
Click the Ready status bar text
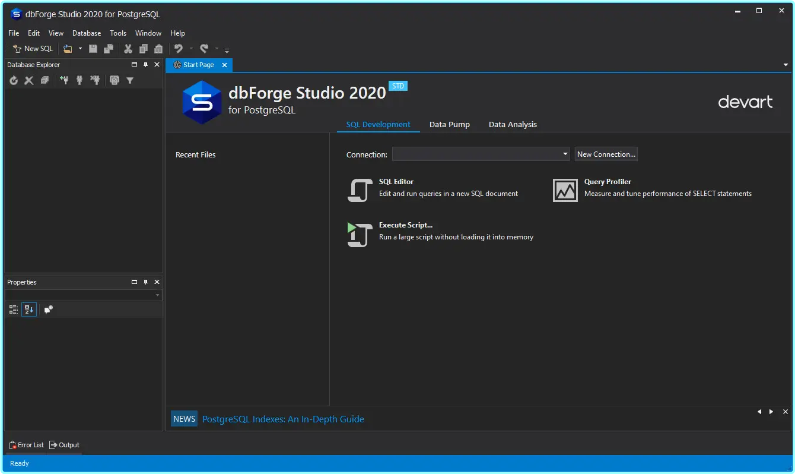[19, 463]
